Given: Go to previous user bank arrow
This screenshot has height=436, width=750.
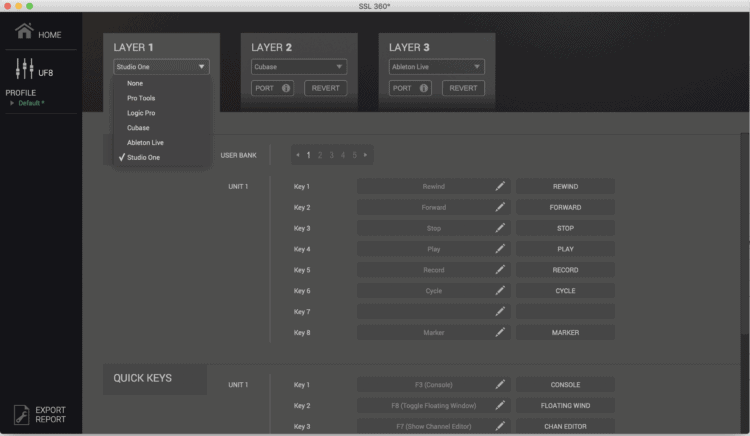Looking at the screenshot, I should click(298, 155).
